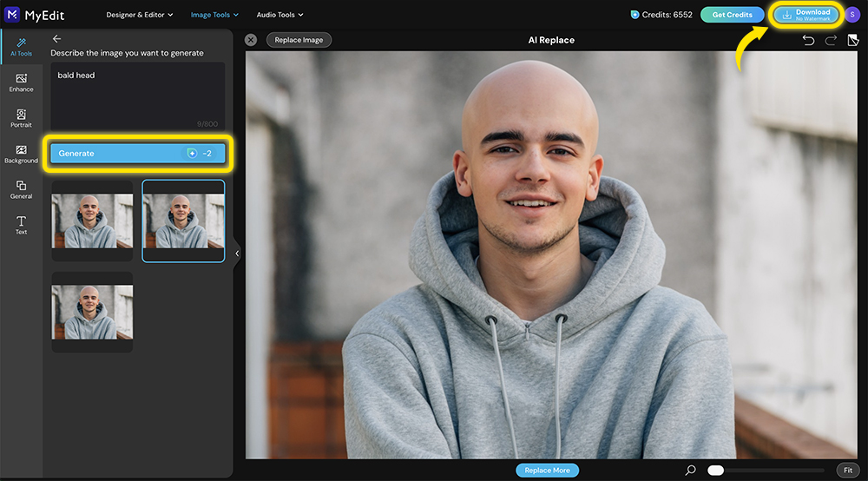Download the image without watermark

(x=806, y=15)
